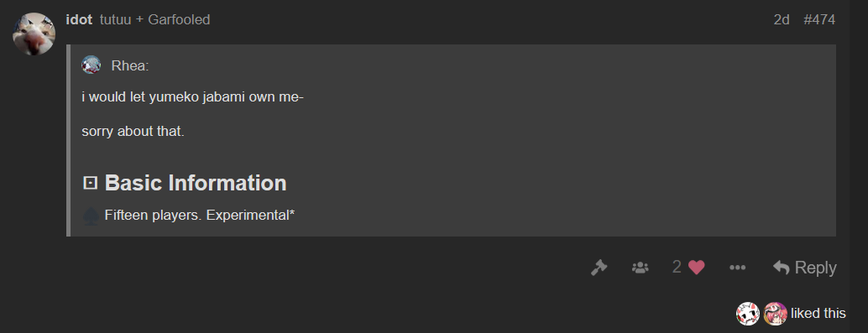Open first liker's avatar with card pattern
This screenshot has width=868, height=333.
747,314
